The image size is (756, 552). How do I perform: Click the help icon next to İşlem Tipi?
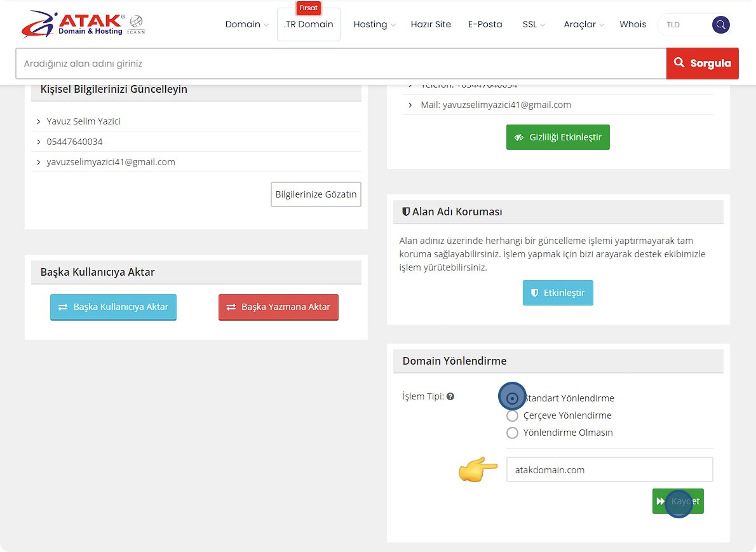click(x=450, y=396)
